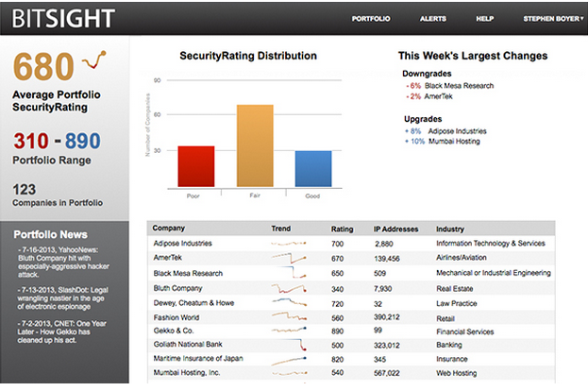Open Mumbai Hosting under Upgrades
This screenshot has width=588, height=391.
pos(454,141)
